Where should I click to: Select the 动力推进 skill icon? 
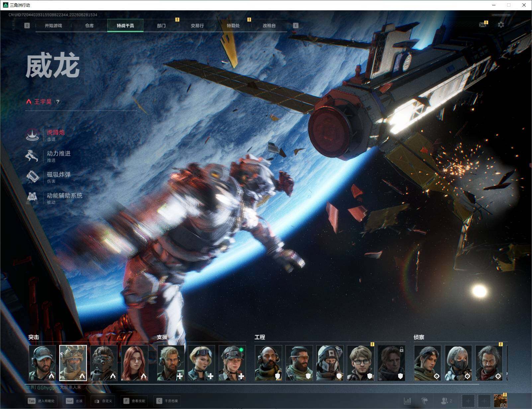[33, 156]
